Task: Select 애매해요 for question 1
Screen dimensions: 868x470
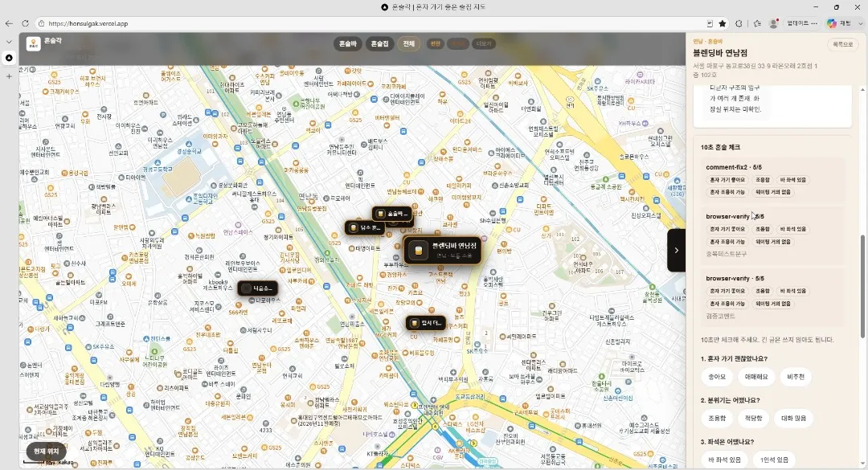Action: click(756, 377)
